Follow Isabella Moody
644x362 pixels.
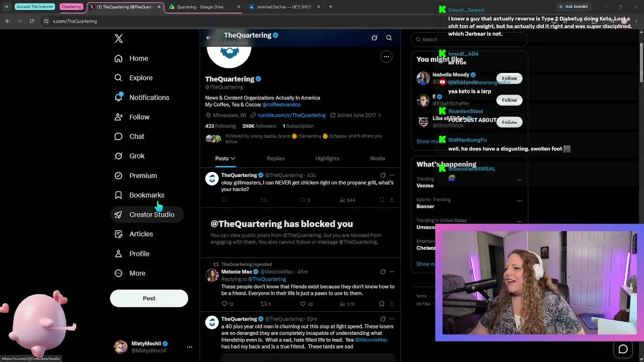509,78
